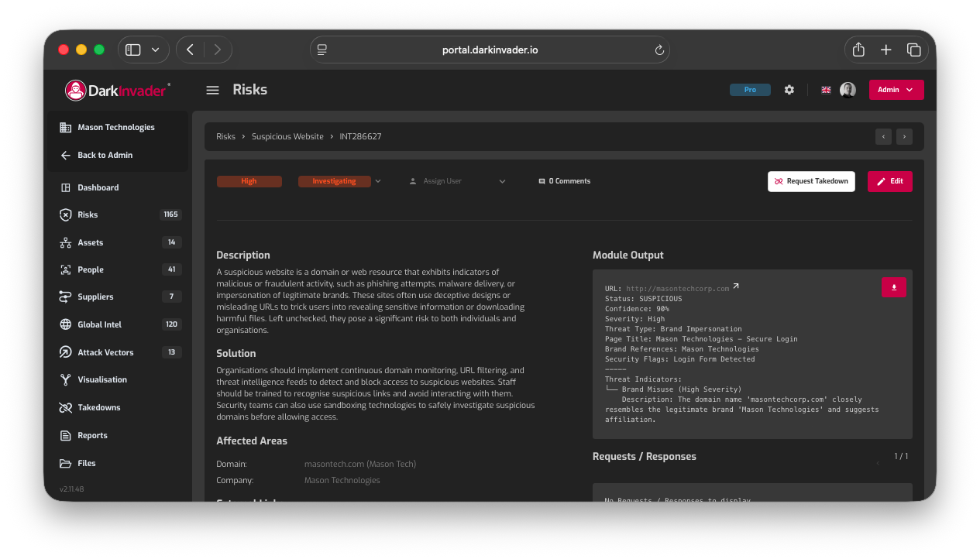Download module output
Screen dimensions: 980x559
tap(894, 287)
